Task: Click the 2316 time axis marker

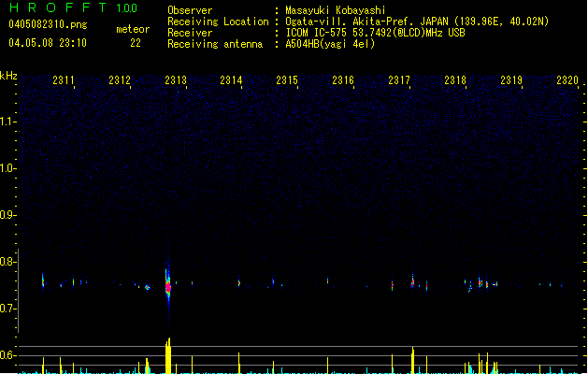Action: [343, 80]
